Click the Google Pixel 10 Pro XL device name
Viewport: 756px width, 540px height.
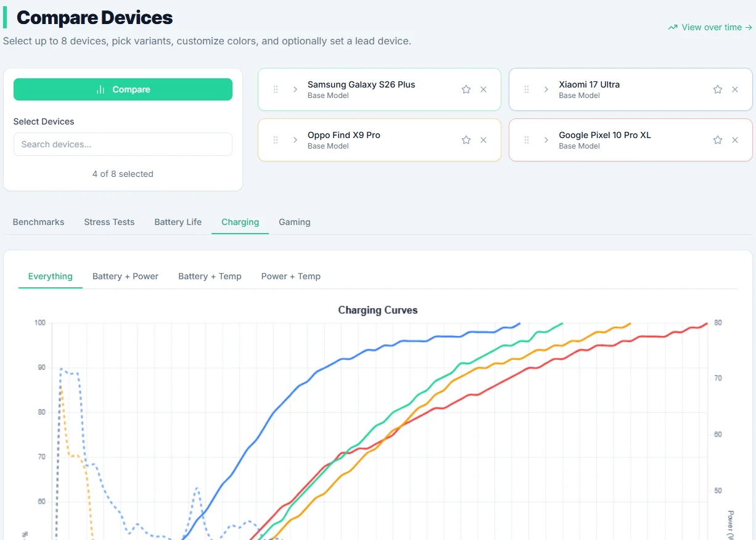click(605, 135)
